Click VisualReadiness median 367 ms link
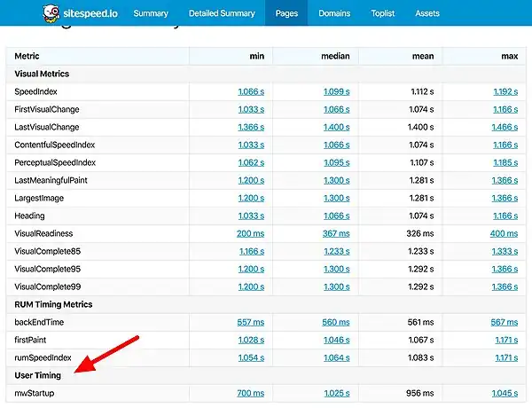The height and width of the screenshot is (408, 532). point(336,233)
